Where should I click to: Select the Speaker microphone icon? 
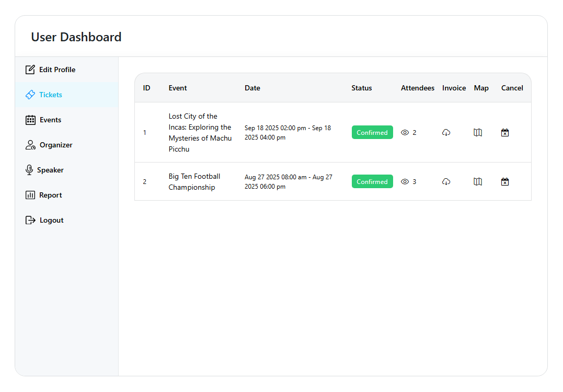point(29,169)
